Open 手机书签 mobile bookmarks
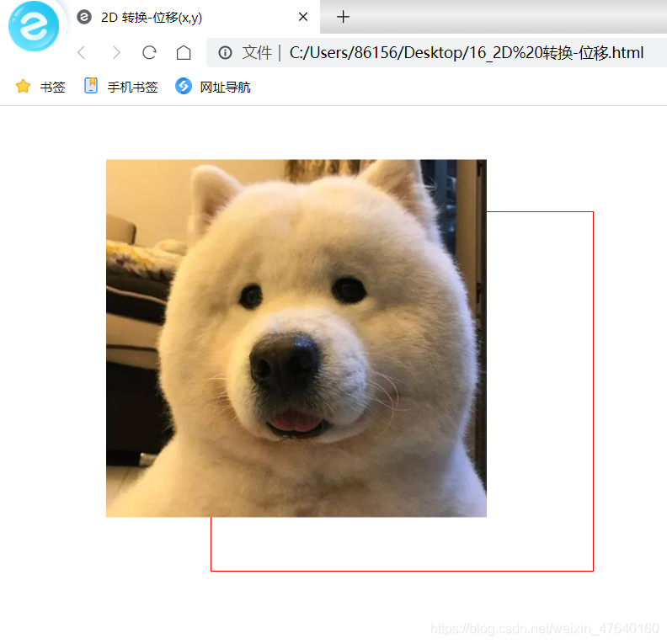The height and width of the screenshot is (644, 667). pyautogui.click(x=120, y=87)
